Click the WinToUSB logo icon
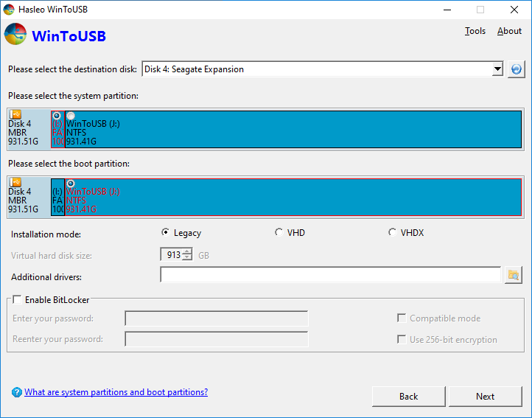 pyautogui.click(x=16, y=35)
